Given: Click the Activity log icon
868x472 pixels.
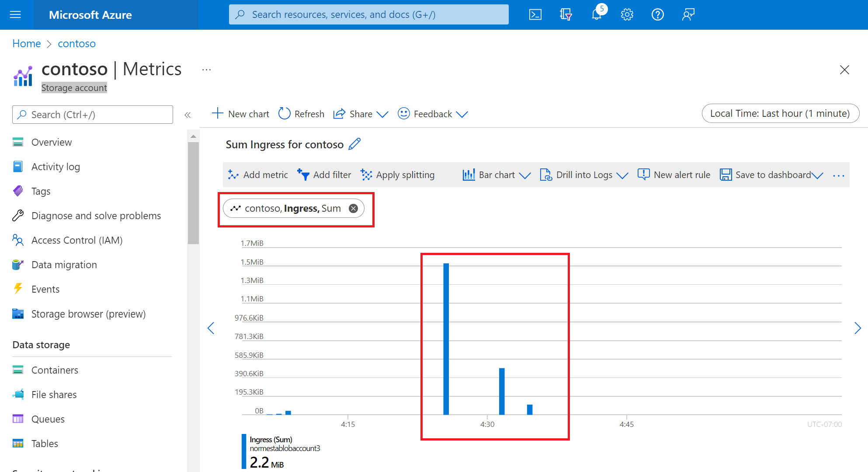Looking at the screenshot, I should click(18, 167).
